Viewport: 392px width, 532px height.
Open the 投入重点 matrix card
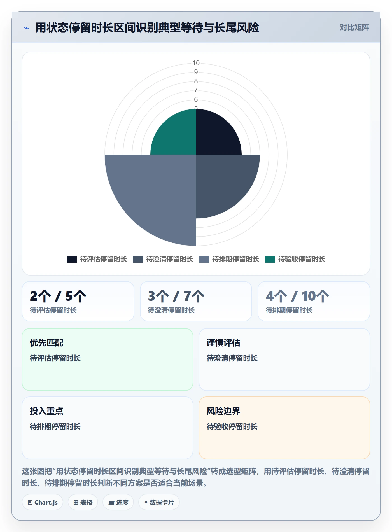coord(108,428)
